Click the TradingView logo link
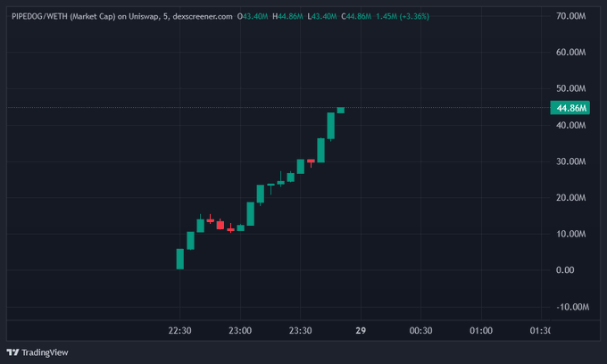 pyautogui.click(x=37, y=352)
